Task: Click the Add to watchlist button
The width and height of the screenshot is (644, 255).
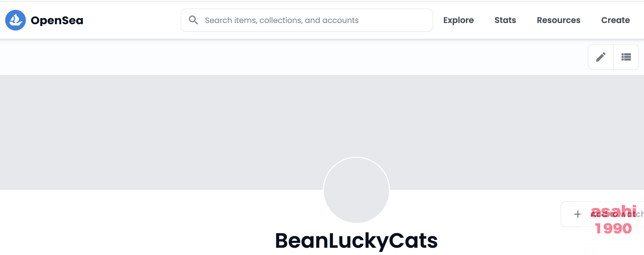Action: pos(602,214)
